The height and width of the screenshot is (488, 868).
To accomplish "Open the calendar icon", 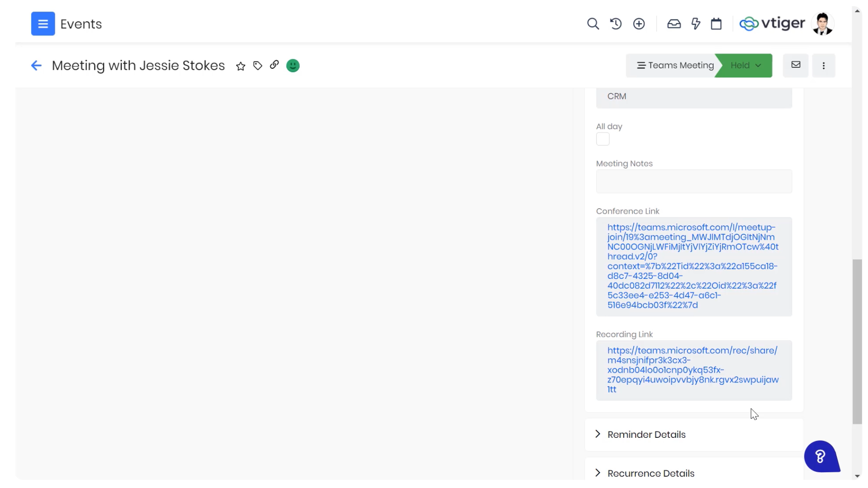I will [x=716, y=24].
